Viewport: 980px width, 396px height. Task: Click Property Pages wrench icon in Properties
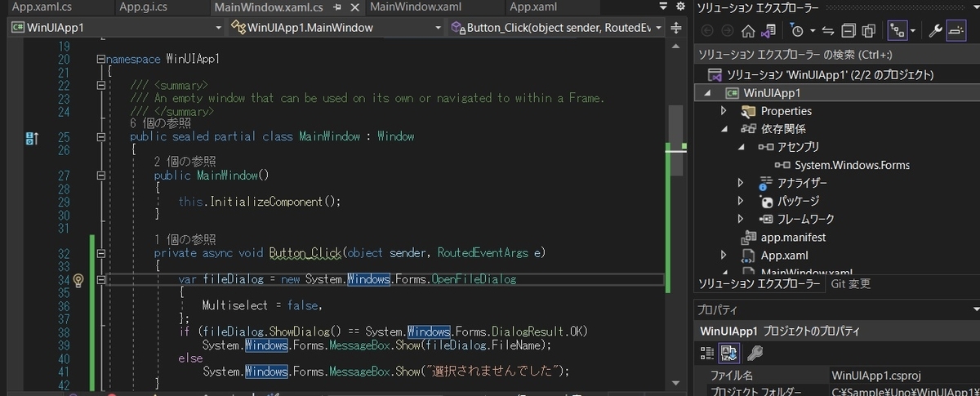[x=756, y=353]
